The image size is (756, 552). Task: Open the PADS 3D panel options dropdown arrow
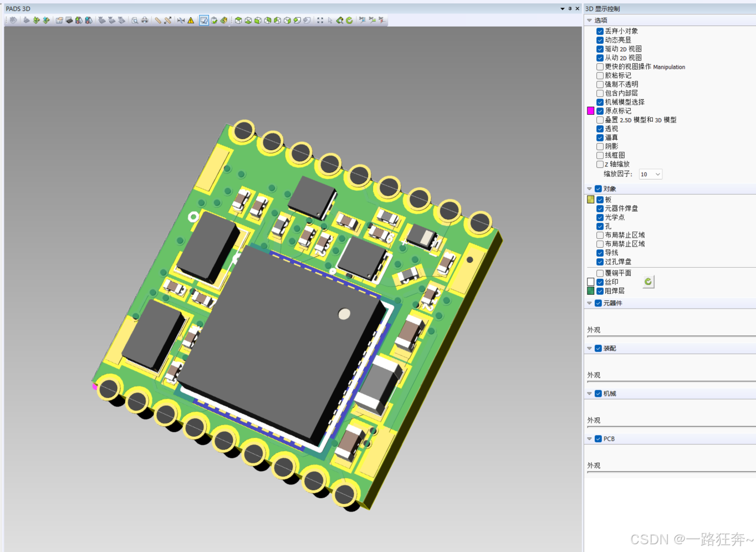pos(563,9)
